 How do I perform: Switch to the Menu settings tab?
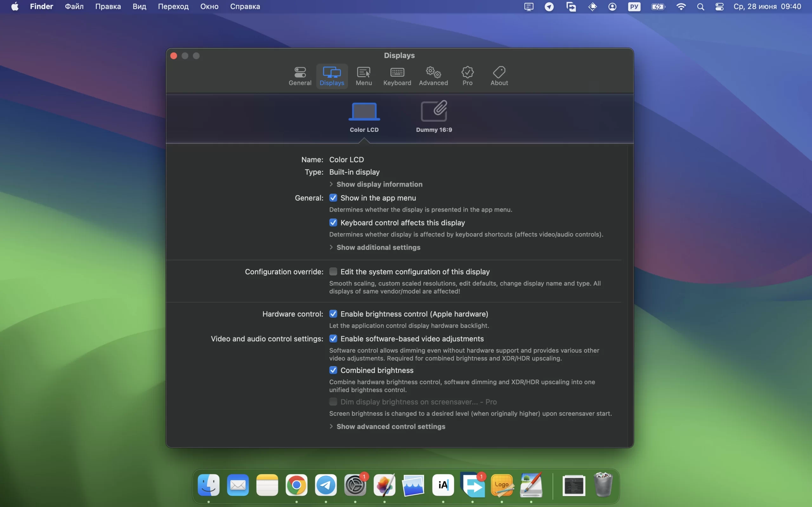coord(363,76)
